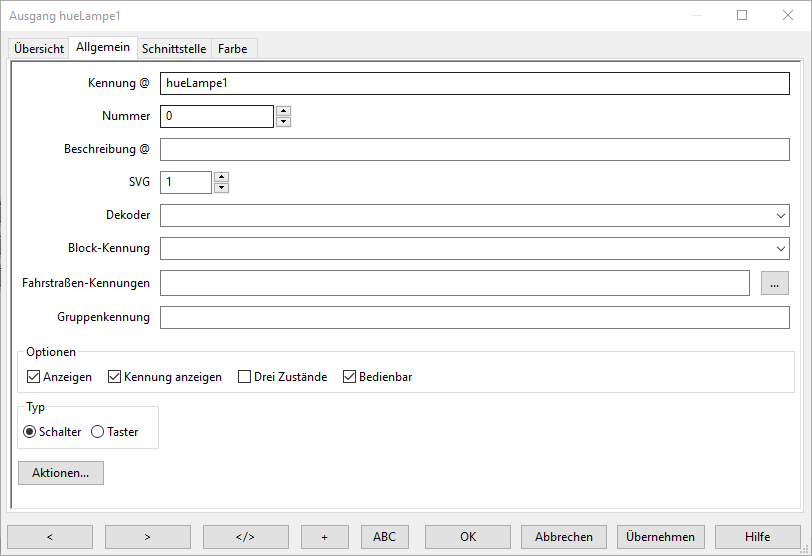
Task: Click the ABC button
Action: pos(384,537)
